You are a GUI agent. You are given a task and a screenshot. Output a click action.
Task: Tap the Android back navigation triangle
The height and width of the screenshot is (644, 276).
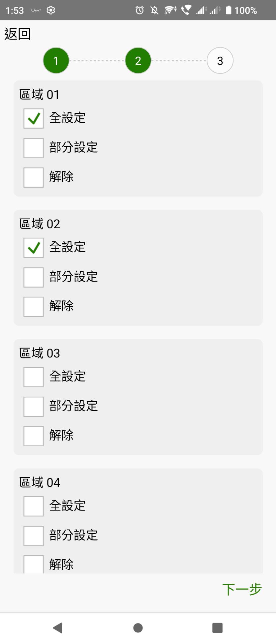58,628
